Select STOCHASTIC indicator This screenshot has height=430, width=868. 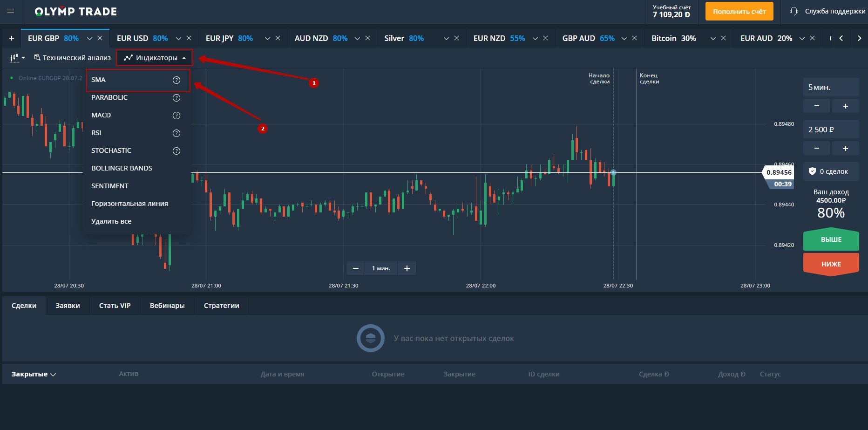coord(137,150)
